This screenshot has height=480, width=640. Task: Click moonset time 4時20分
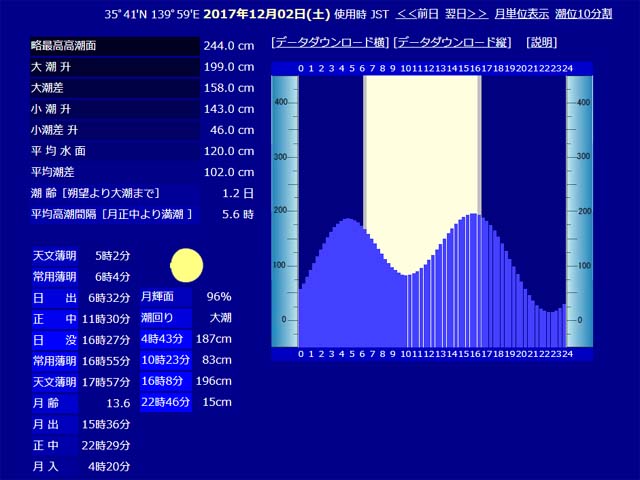(109, 467)
